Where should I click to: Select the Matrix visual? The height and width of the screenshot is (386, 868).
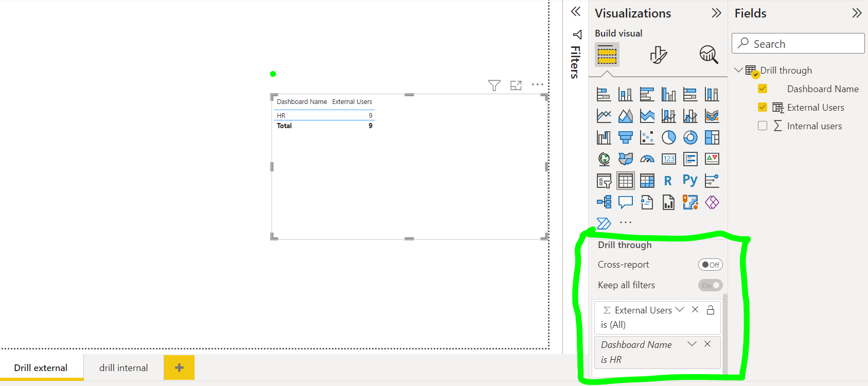point(647,181)
